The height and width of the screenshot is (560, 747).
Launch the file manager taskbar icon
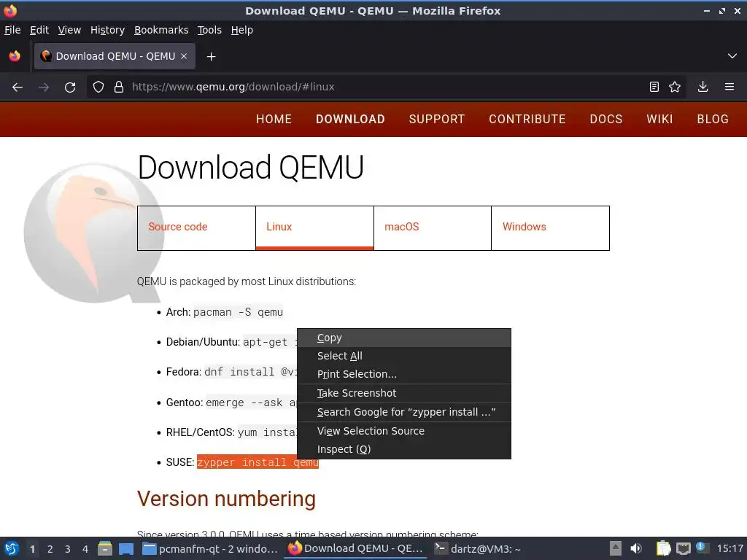tap(105, 548)
